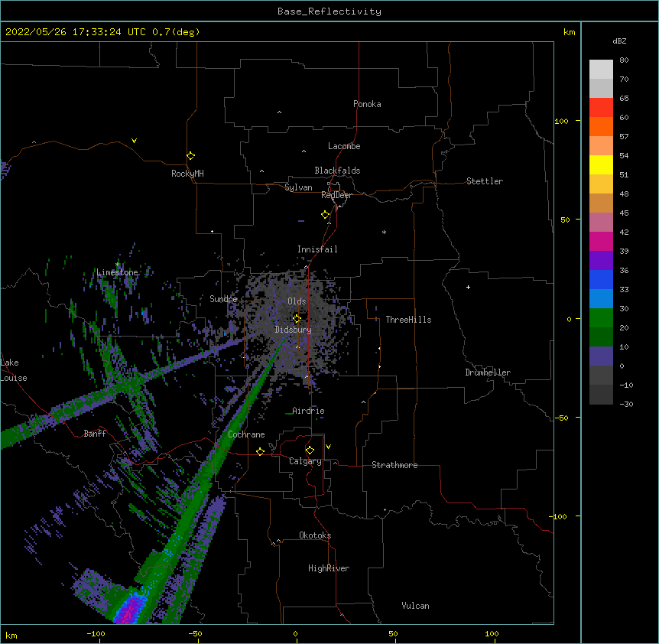659x644 pixels.
Task: Click the Calgary label
Action: 305,461
